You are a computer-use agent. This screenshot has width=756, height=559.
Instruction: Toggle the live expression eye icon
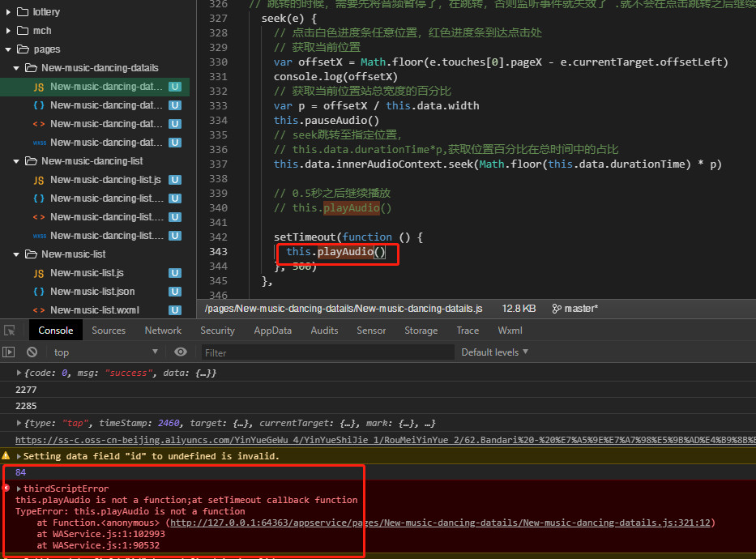tap(181, 352)
